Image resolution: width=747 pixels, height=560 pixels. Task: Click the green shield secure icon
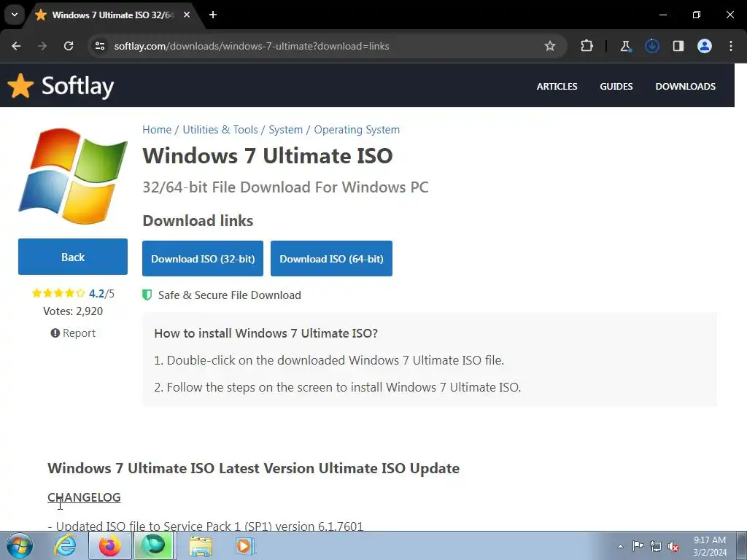[147, 295]
